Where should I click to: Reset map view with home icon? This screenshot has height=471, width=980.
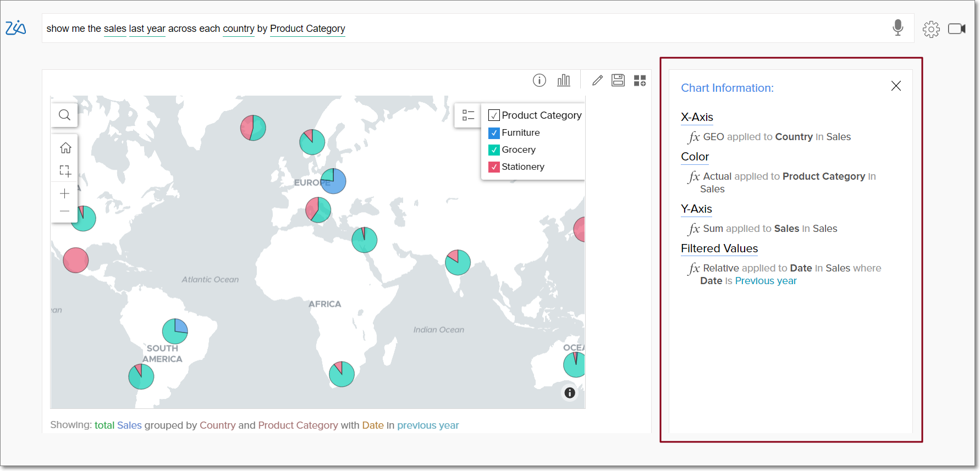[65, 148]
